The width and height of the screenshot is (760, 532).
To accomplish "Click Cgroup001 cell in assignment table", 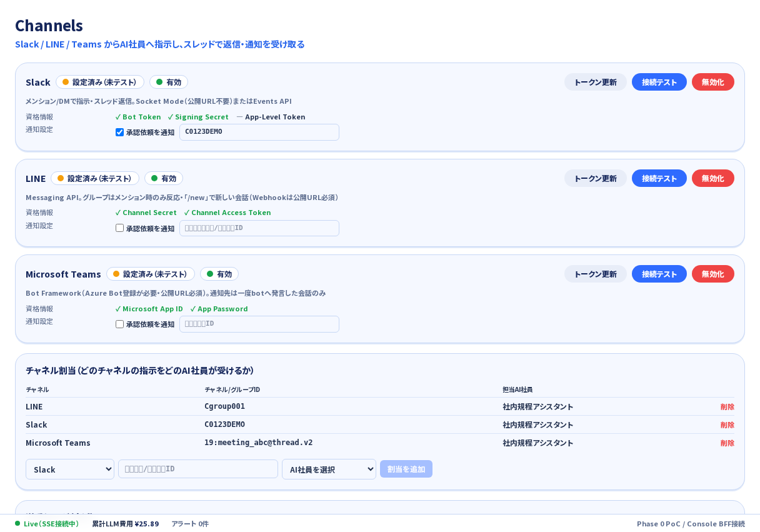I will tap(224, 406).
